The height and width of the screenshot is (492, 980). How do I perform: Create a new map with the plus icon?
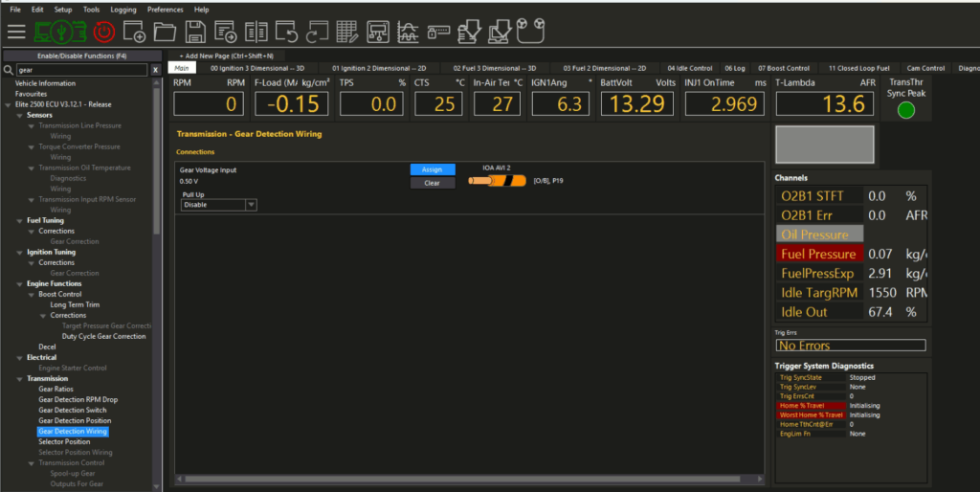134,32
